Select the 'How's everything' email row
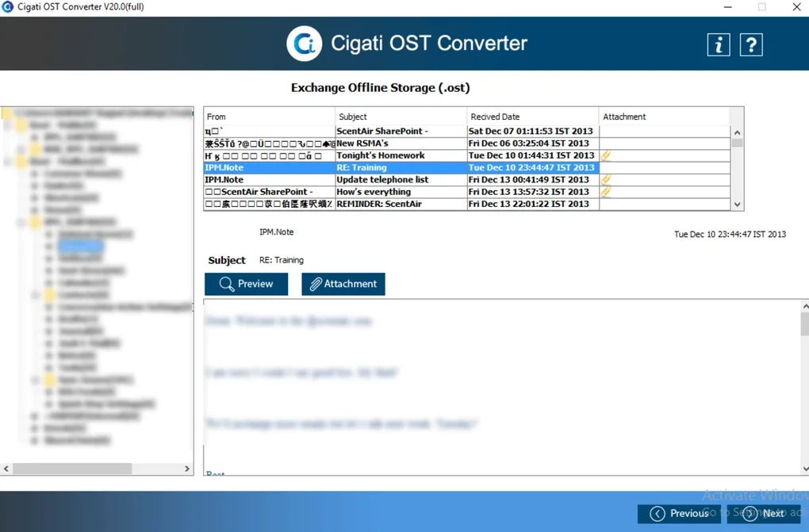Screen dimensions: 809x532 [467, 191]
